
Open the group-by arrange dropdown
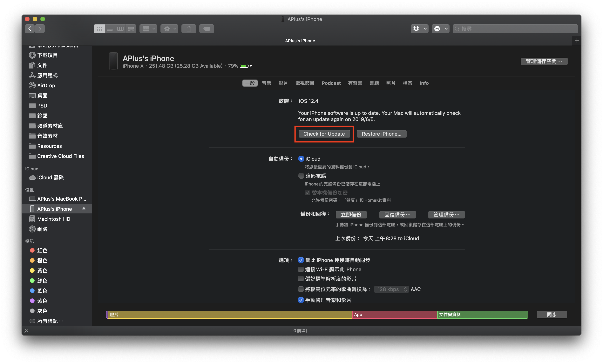point(149,29)
